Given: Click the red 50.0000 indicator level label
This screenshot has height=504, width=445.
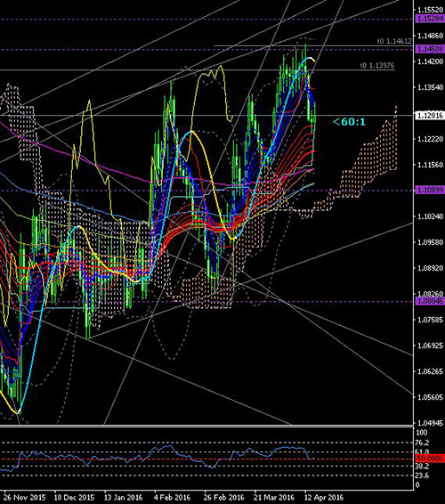Looking at the screenshot, I should click(x=430, y=459).
